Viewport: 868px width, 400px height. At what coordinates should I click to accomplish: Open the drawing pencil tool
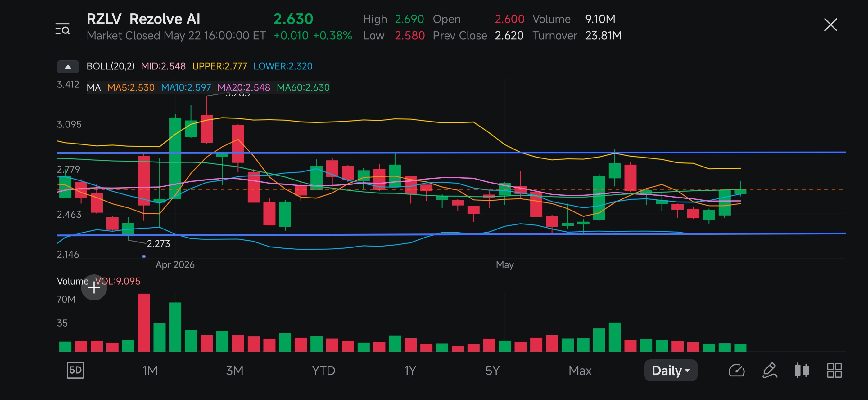point(770,370)
